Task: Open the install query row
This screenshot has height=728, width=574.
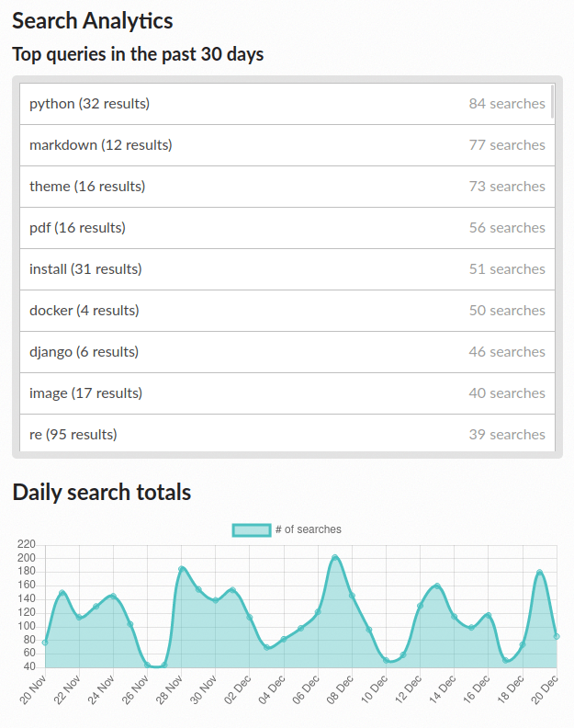Action: [287, 269]
